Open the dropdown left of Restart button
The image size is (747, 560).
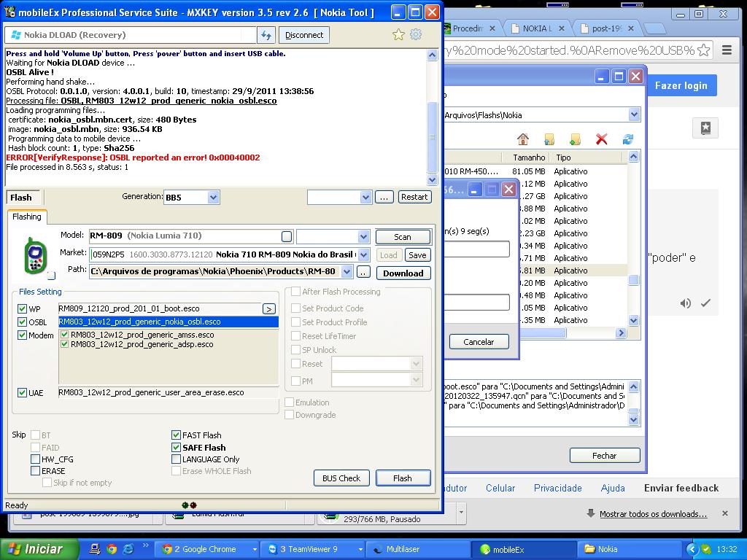point(365,197)
